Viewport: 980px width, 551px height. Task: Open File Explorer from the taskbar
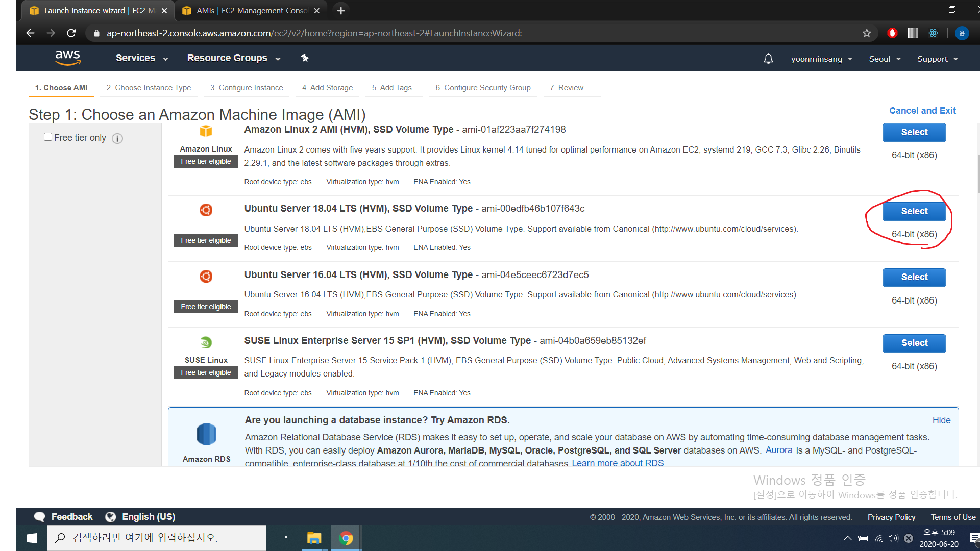click(313, 538)
